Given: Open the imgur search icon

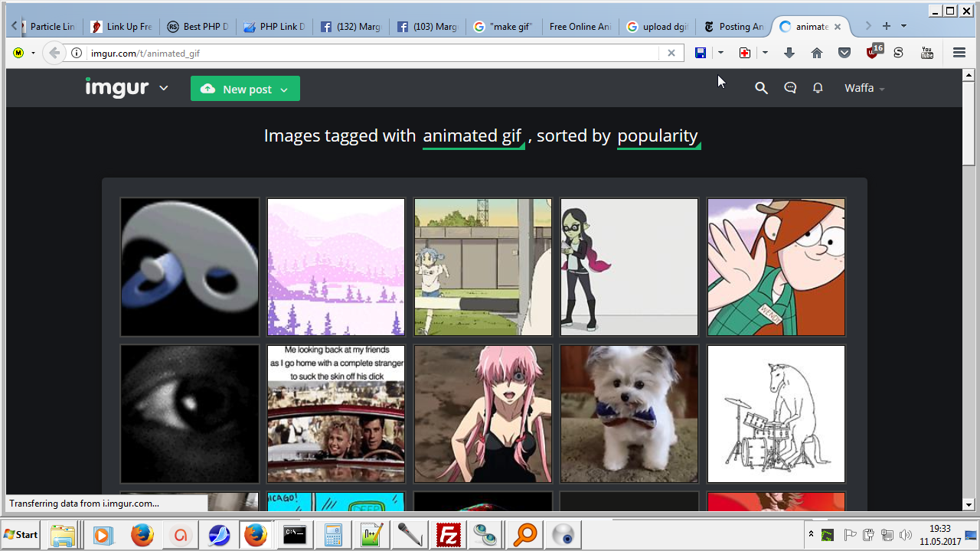Looking at the screenshot, I should pyautogui.click(x=761, y=88).
